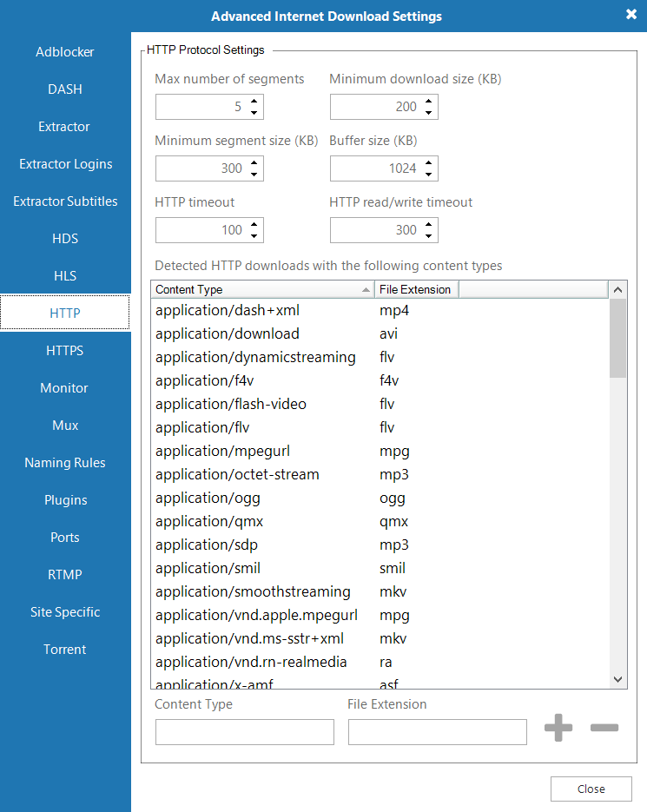Increase Minimum download size value
Image resolution: width=647 pixels, height=812 pixels.
coord(428,101)
